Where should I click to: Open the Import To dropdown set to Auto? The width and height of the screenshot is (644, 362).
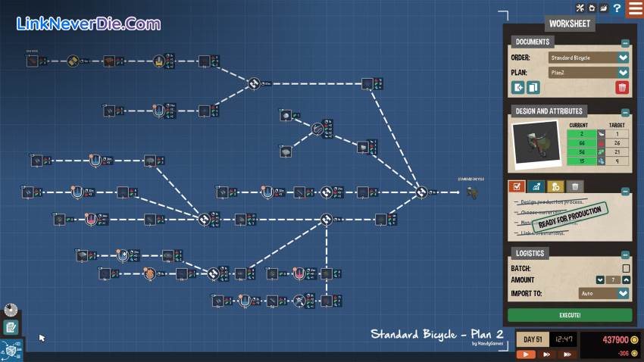coord(623,293)
